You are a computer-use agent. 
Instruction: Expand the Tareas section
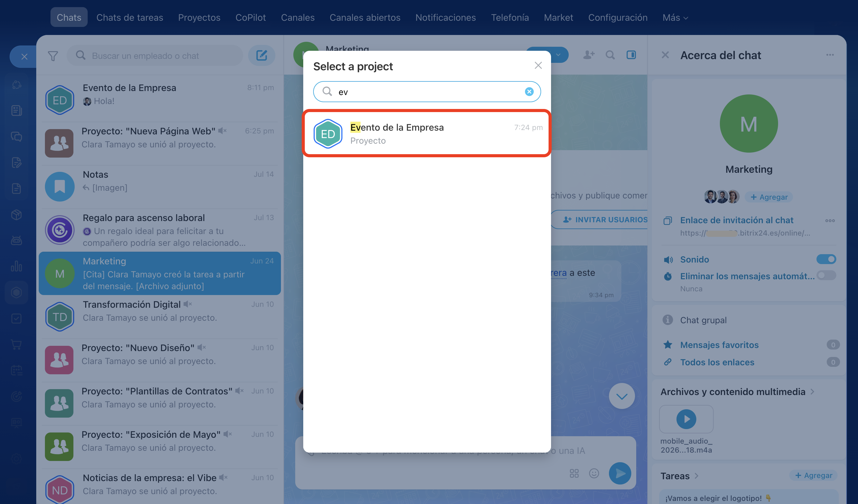click(680, 476)
